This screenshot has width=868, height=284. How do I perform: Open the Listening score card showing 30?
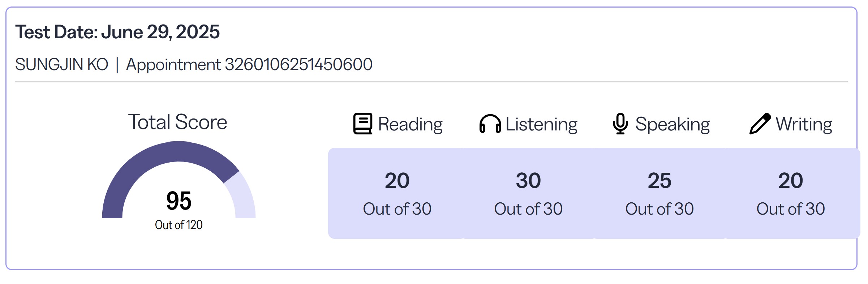click(x=528, y=193)
